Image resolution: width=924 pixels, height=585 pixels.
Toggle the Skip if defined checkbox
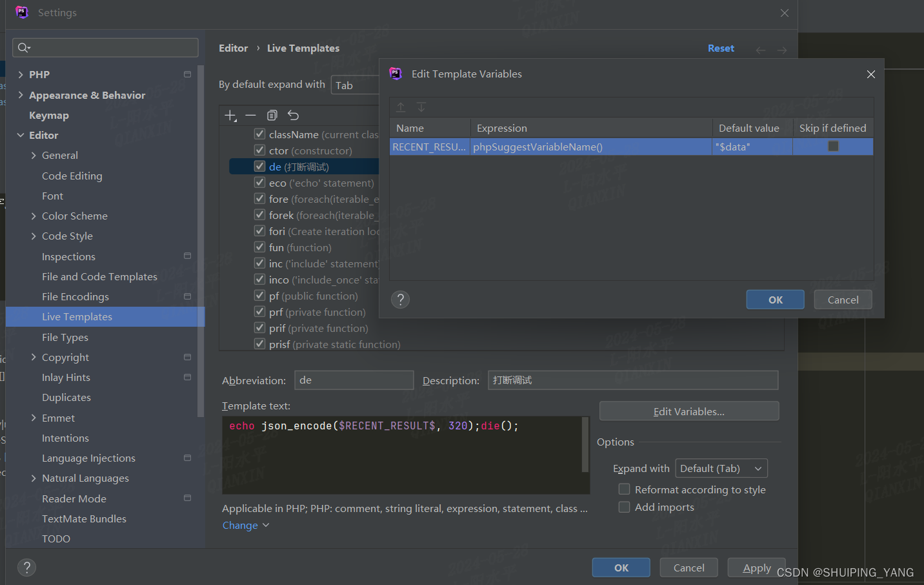click(833, 147)
